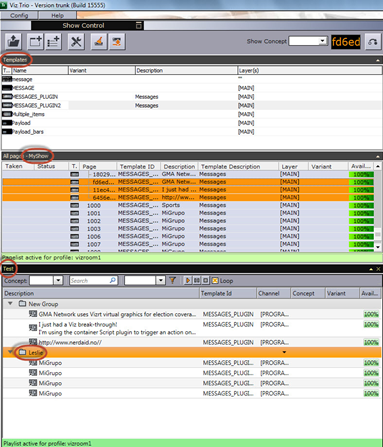The image size is (383, 447).
Task: Sort templates by Name column
Action: point(40,70)
